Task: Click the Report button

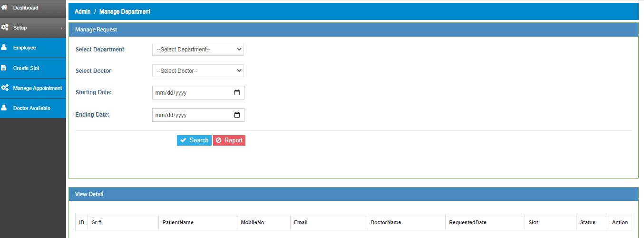Action: [x=229, y=140]
